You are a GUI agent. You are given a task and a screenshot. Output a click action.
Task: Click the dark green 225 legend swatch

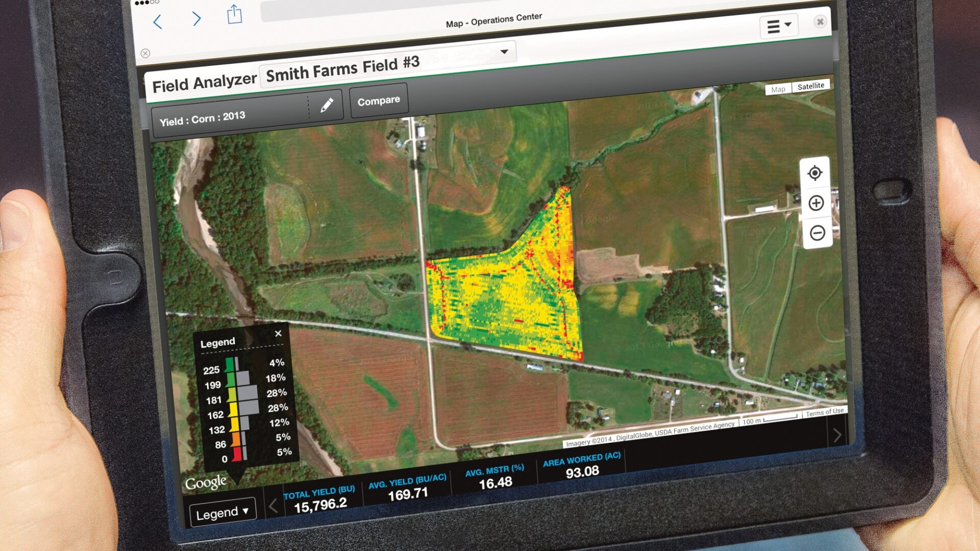tap(229, 364)
